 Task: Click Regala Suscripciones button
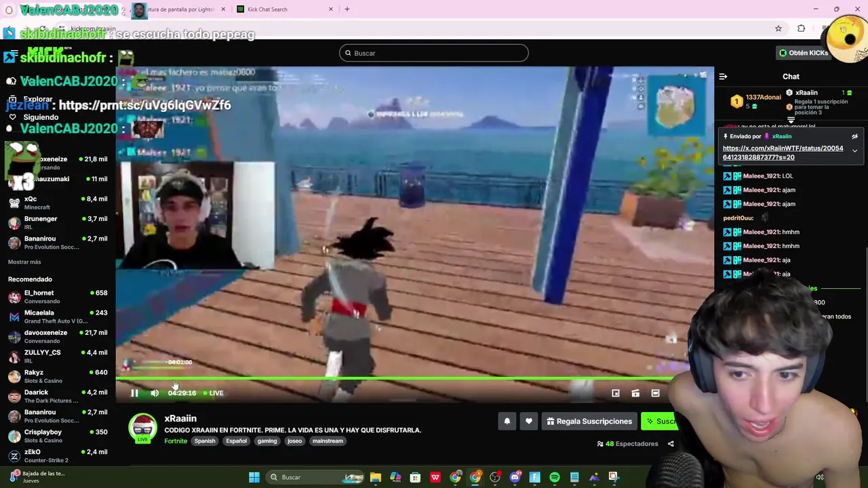click(x=589, y=422)
